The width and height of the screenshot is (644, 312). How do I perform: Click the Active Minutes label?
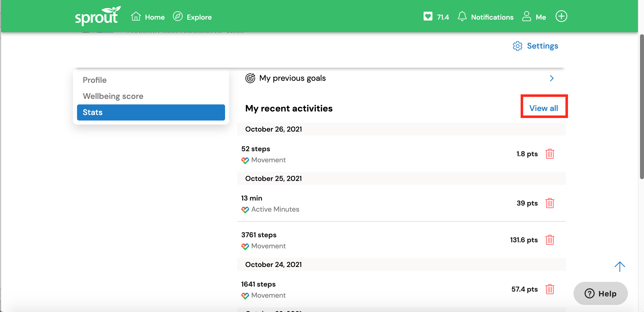coord(275,209)
